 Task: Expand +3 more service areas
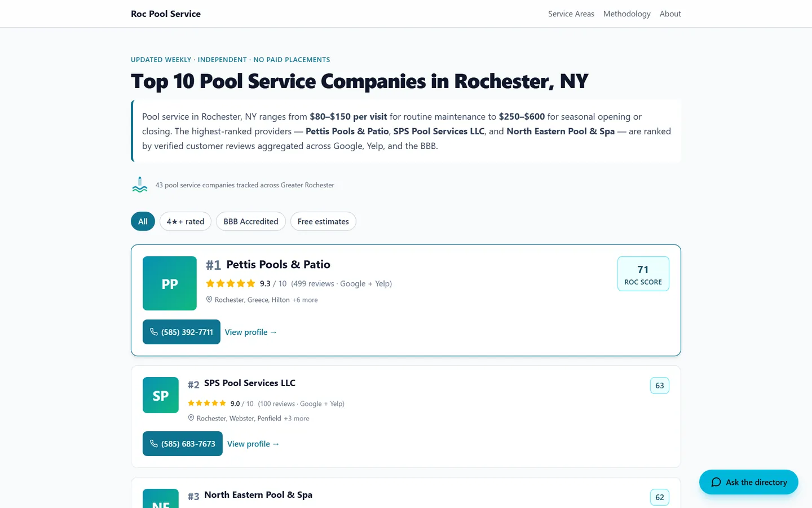click(297, 418)
